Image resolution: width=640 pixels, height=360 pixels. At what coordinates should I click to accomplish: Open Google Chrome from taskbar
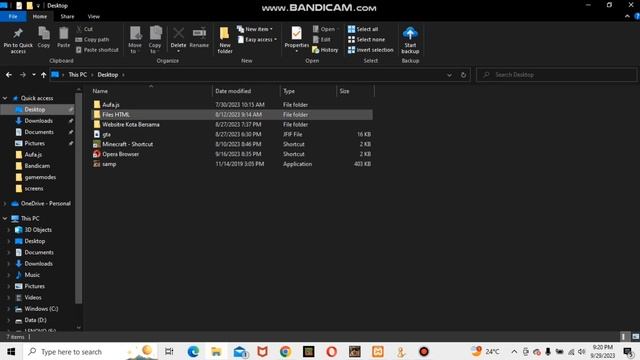[285, 351]
